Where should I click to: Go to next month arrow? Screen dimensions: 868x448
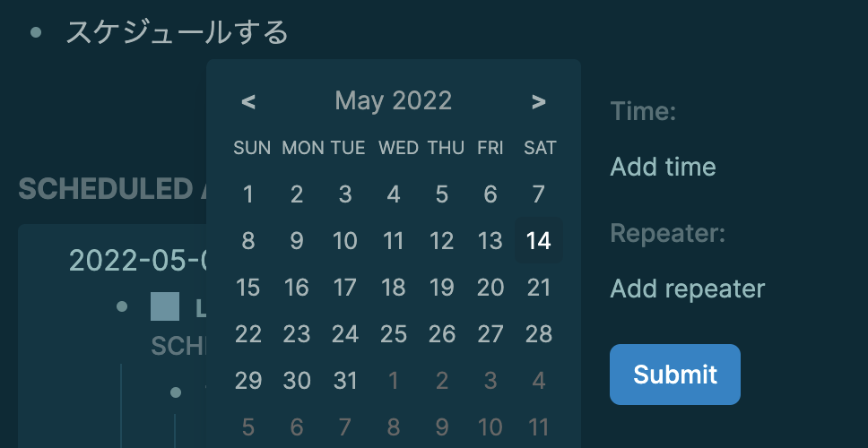(x=538, y=102)
